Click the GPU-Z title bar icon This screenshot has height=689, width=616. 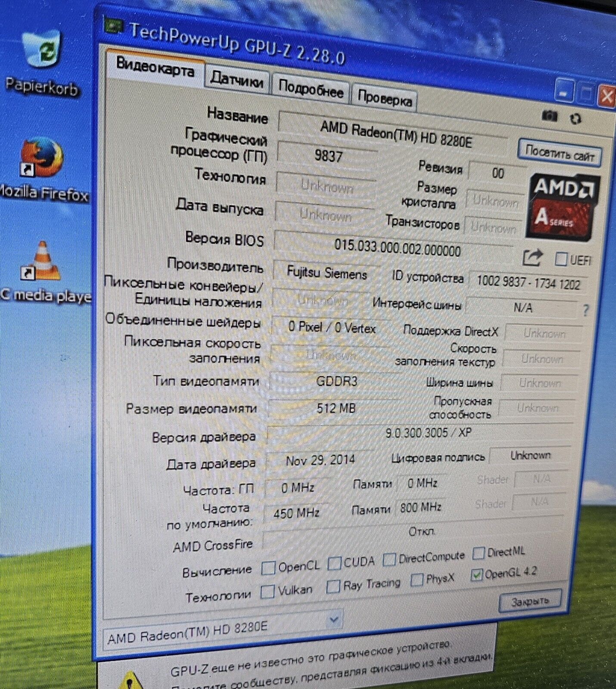tap(113, 26)
